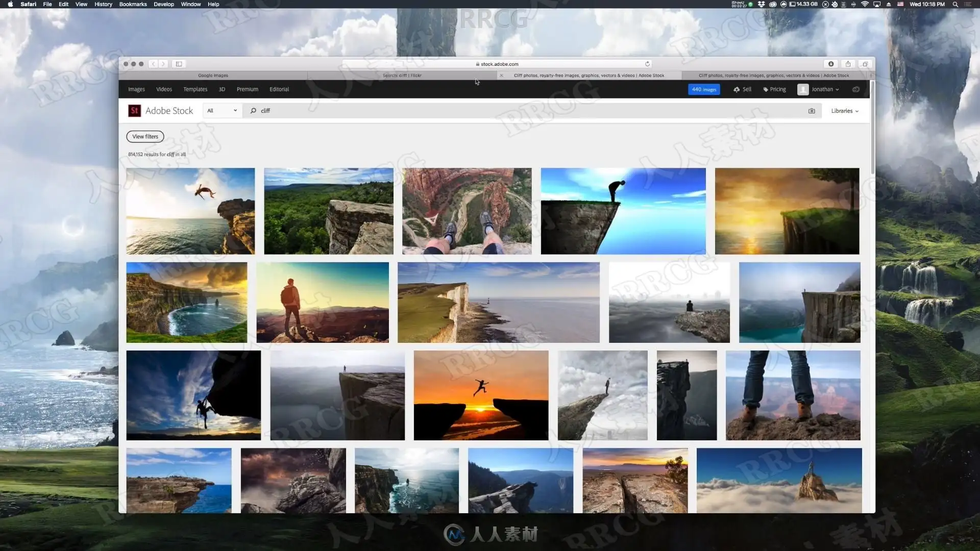
Task: Show all tabs overview
Action: point(865,64)
